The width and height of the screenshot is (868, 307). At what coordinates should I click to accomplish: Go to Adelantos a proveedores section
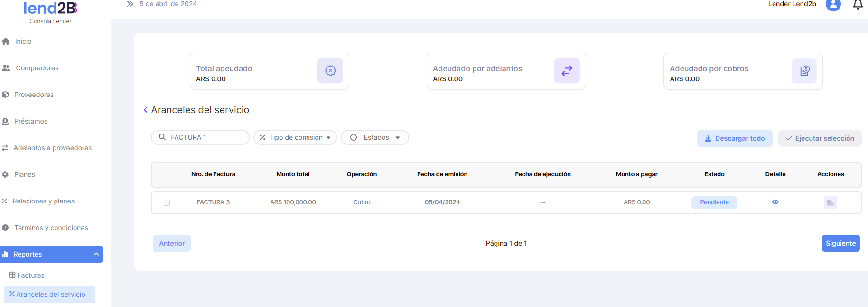[52, 148]
